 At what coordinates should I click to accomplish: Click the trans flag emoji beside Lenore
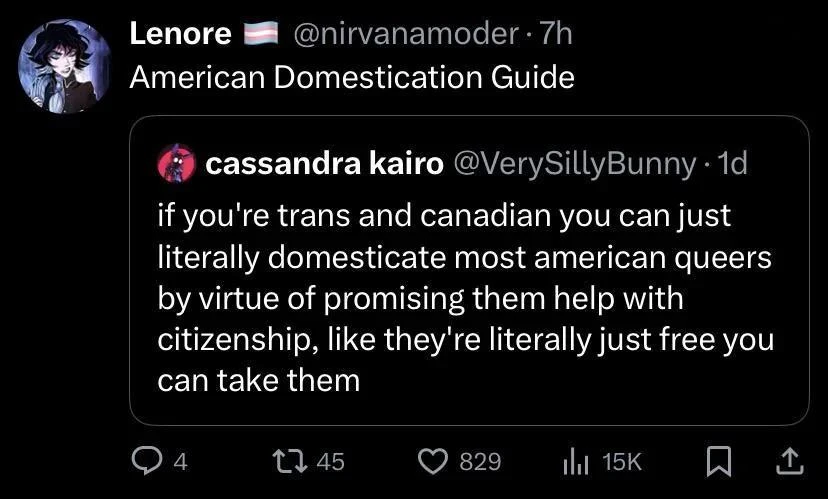tap(259, 35)
